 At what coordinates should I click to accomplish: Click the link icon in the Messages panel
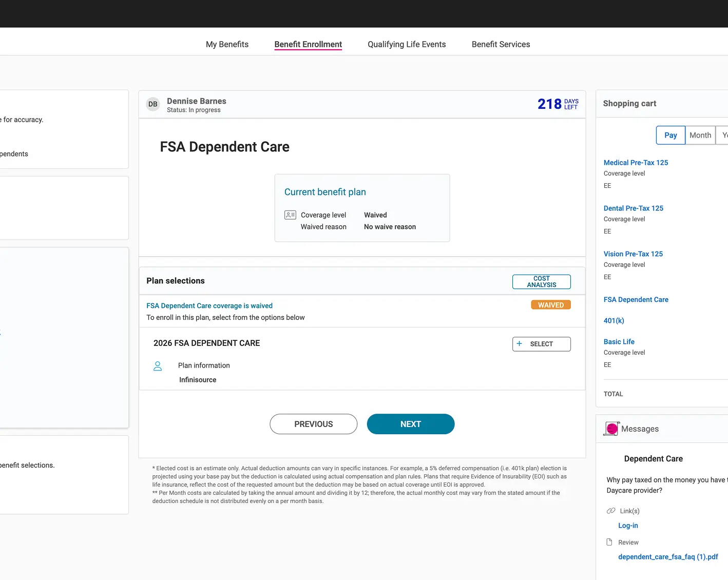[x=610, y=511]
